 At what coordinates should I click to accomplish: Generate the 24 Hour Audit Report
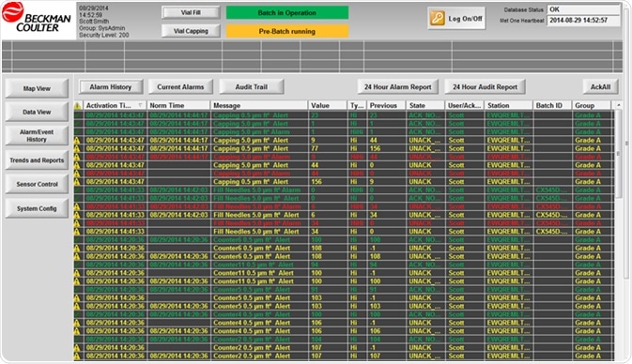[x=485, y=87]
